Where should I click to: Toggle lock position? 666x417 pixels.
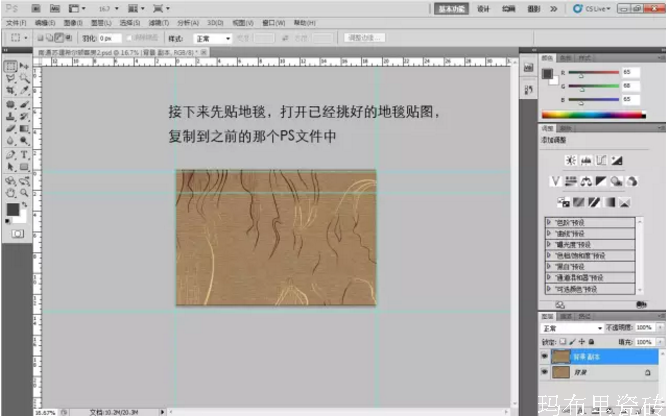(582, 342)
